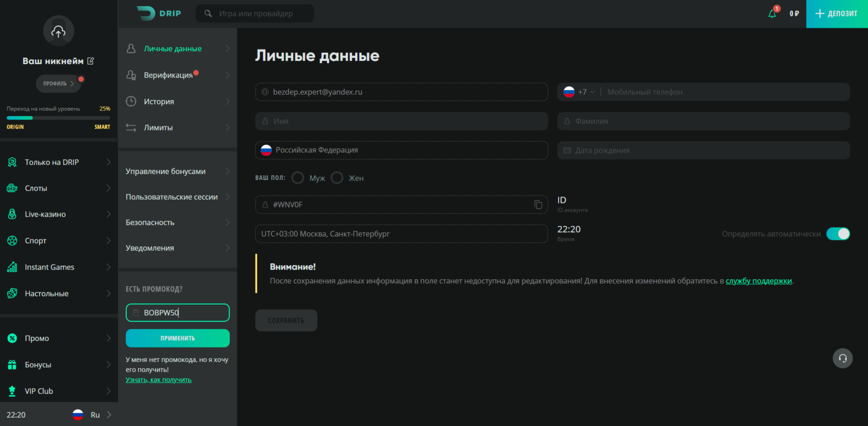The image size is (868, 426).
Task: Click the level progress bar
Action: point(58,118)
